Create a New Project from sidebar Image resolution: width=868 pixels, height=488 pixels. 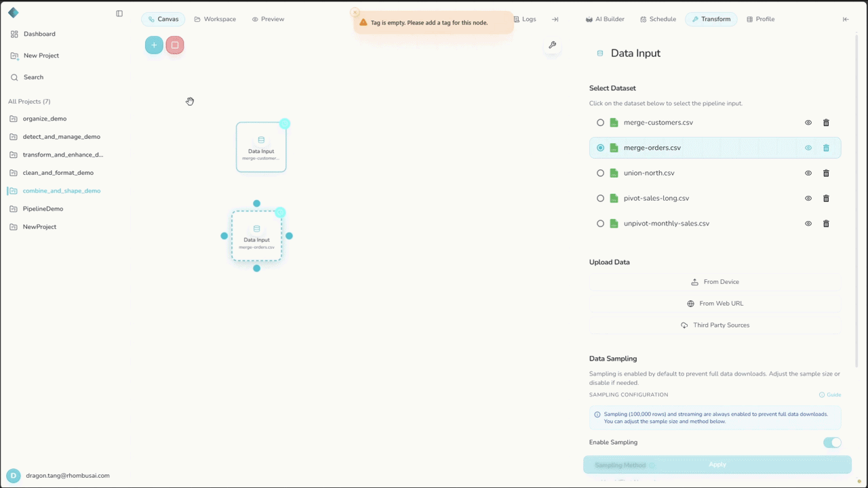(35, 56)
